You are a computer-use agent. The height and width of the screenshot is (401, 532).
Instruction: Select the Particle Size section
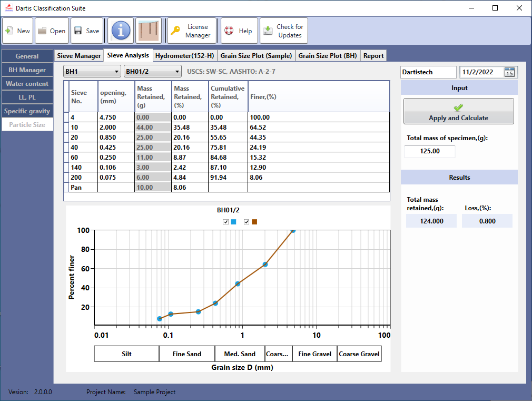coord(27,124)
